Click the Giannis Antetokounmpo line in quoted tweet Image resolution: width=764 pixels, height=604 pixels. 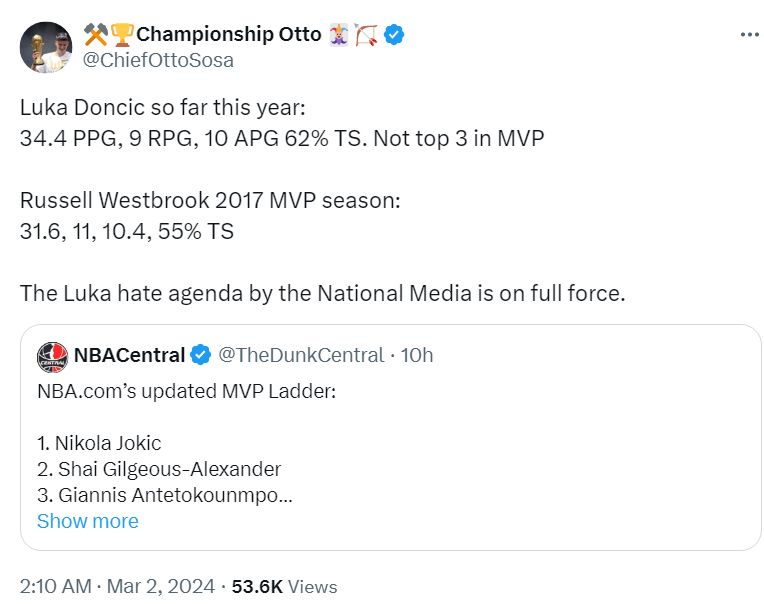pyautogui.click(x=164, y=495)
